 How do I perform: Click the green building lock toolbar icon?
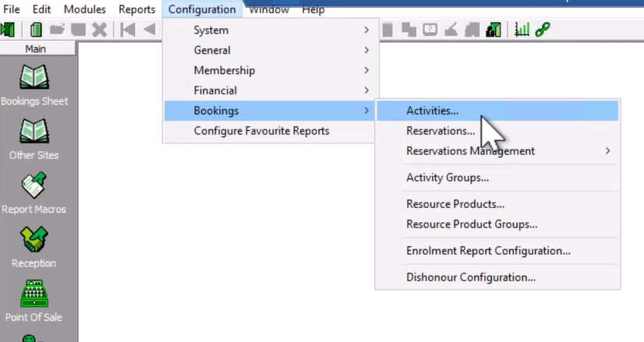(494, 30)
